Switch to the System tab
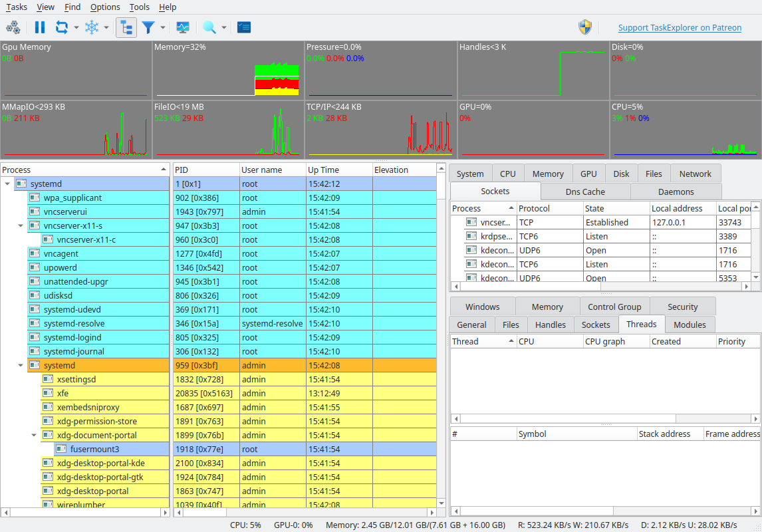Viewport: 762px width, 532px height. [470, 174]
